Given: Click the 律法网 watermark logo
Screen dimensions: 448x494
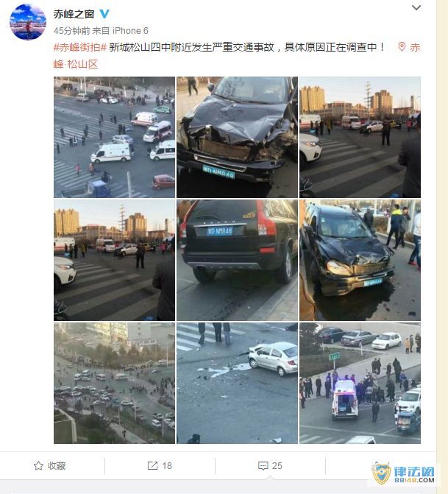Looking at the screenshot, I should click(404, 474).
